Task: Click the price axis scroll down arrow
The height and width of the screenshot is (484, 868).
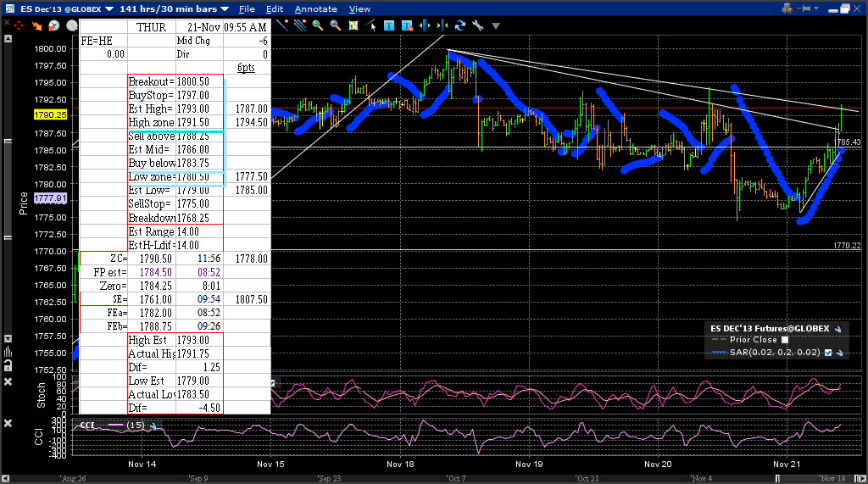Action: pyautogui.click(x=8, y=338)
